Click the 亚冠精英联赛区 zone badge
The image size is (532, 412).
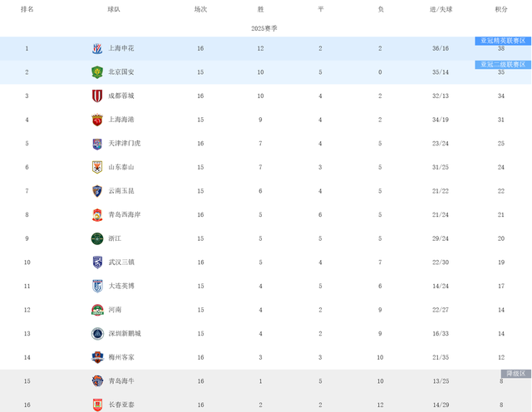[x=502, y=41]
